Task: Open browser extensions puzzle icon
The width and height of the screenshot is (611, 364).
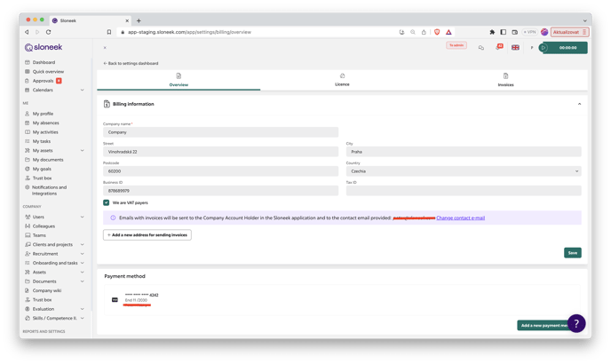Action: tap(492, 32)
